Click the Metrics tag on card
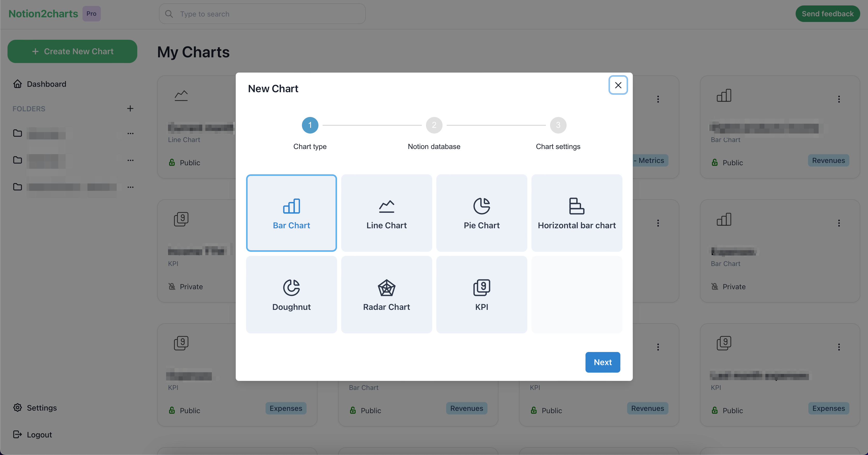The image size is (868, 455). click(x=650, y=161)
